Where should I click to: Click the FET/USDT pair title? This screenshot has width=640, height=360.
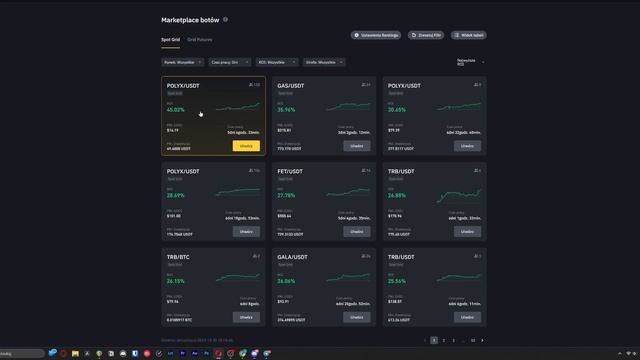click(290, 171)
